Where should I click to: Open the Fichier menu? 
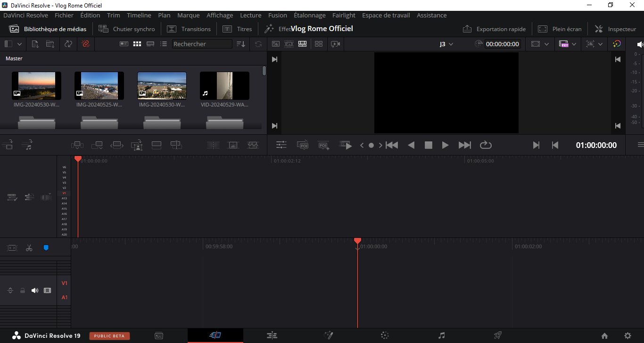[x=64, y=15]
